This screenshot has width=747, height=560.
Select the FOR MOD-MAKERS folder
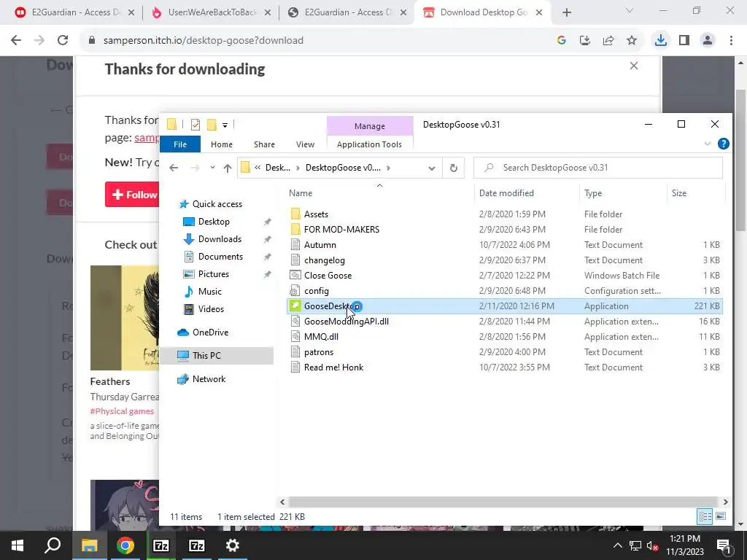coord(341,230)
